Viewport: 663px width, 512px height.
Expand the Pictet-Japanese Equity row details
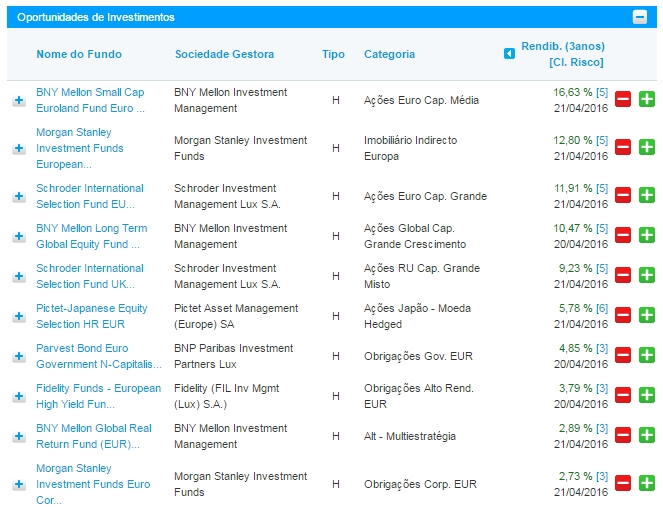[x=19, y=316]
